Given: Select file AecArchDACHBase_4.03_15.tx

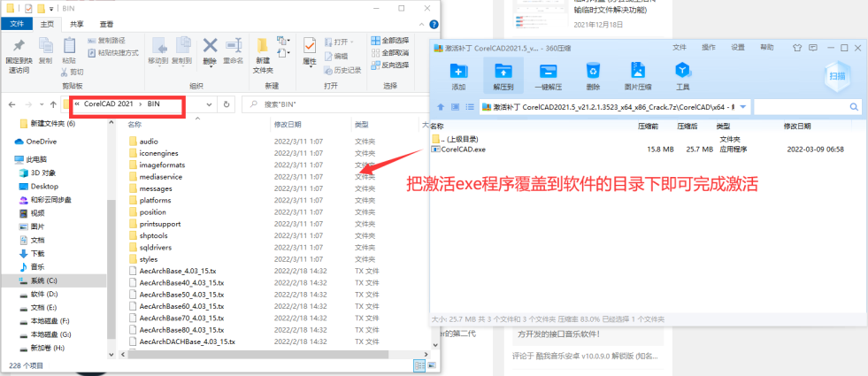Looking at the screenshot, I should 181,341.
